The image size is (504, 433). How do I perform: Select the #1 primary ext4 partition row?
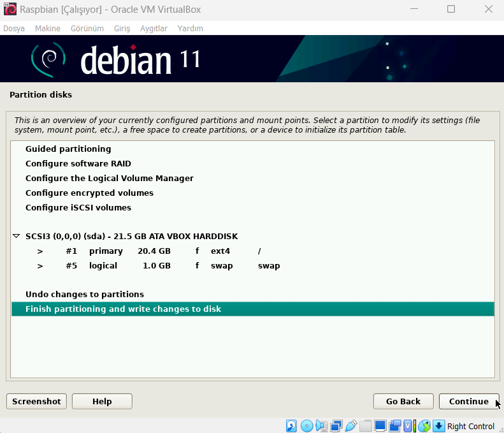point(159,251)
